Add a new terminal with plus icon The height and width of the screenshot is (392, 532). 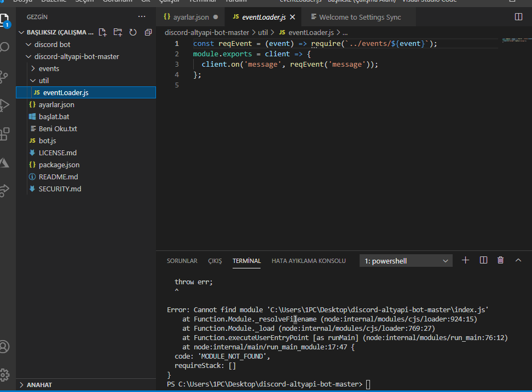[466, 260]
